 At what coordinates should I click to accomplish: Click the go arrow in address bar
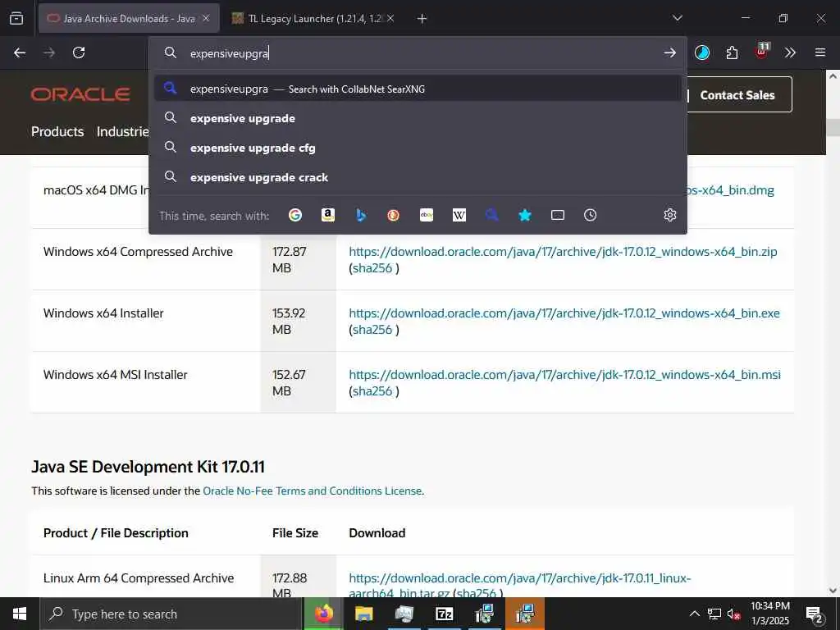(x=669, y=53)
